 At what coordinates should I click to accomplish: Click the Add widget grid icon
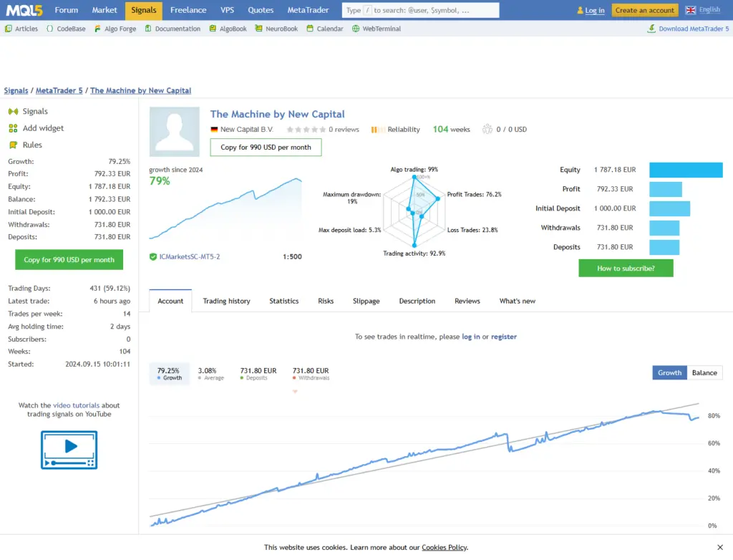(13, 128)
